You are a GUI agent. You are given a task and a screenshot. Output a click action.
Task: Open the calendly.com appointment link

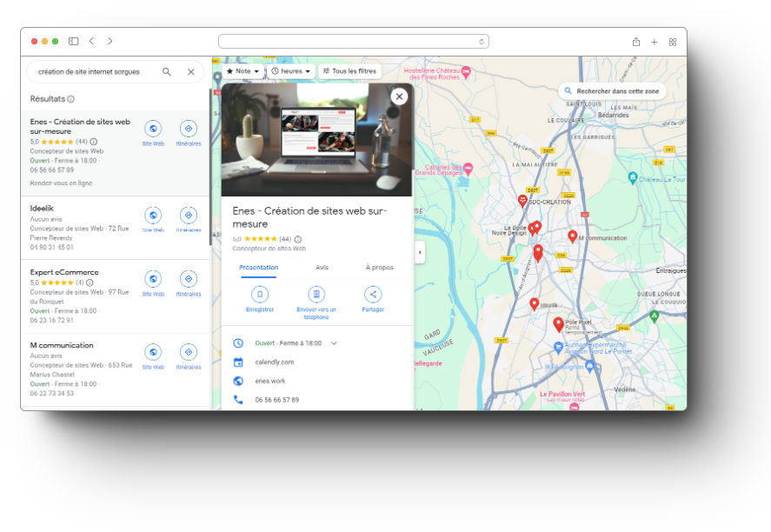[x=275, y=362]
